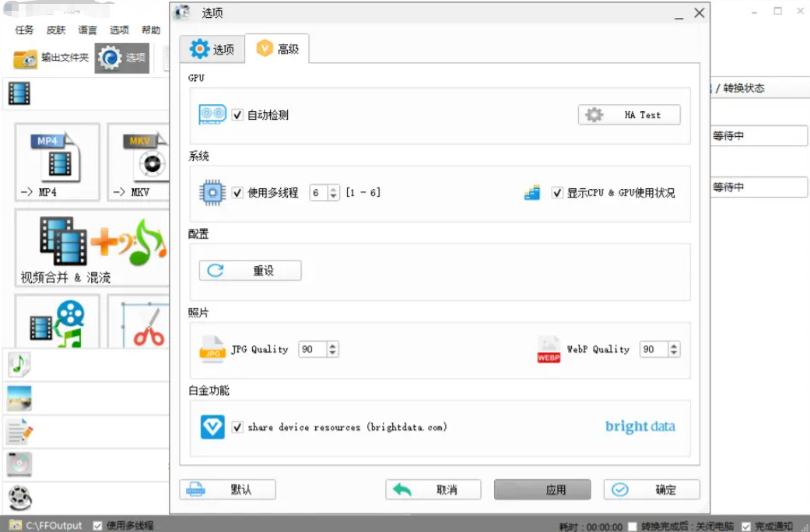Click the 默认 default button
Image resolution: width=810 pixels, height=532 pixels.
click(x=227, y=490)
